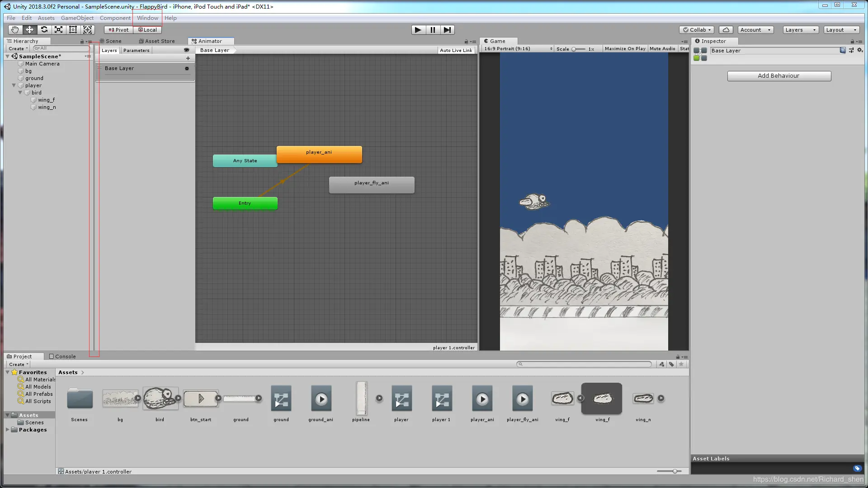The height and width of the screenshot is (488, 868).
Task: Open the aspect ratio dropdown
Action: [518, 49]
